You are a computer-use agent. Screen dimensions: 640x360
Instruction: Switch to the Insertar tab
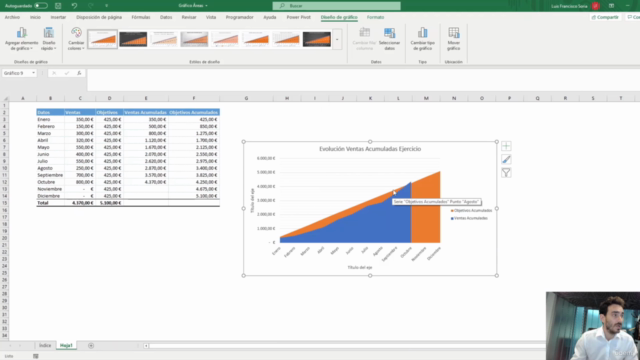pyautogui.click(x=58, y=17)
